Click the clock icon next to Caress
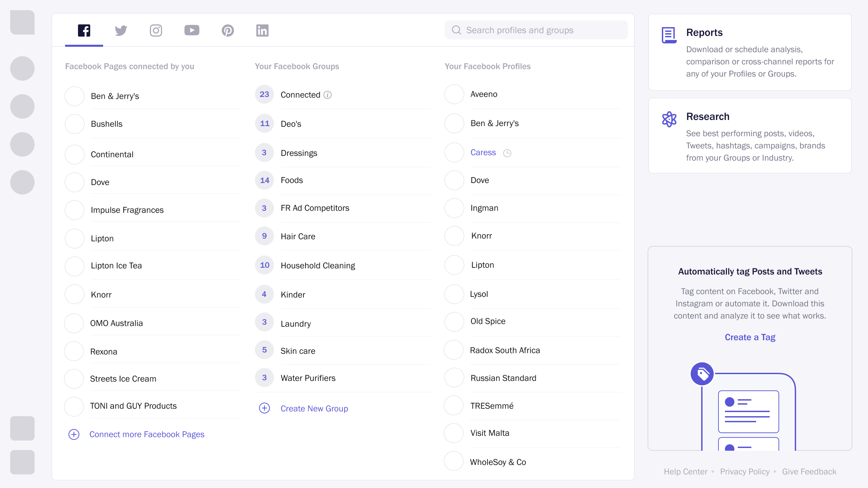This screenshot has height=488, width=868. pyautogui.click(x=507, y=153)
